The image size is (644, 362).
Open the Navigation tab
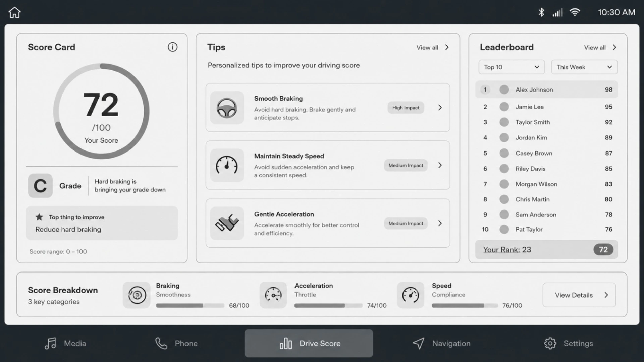click(441, 343)
